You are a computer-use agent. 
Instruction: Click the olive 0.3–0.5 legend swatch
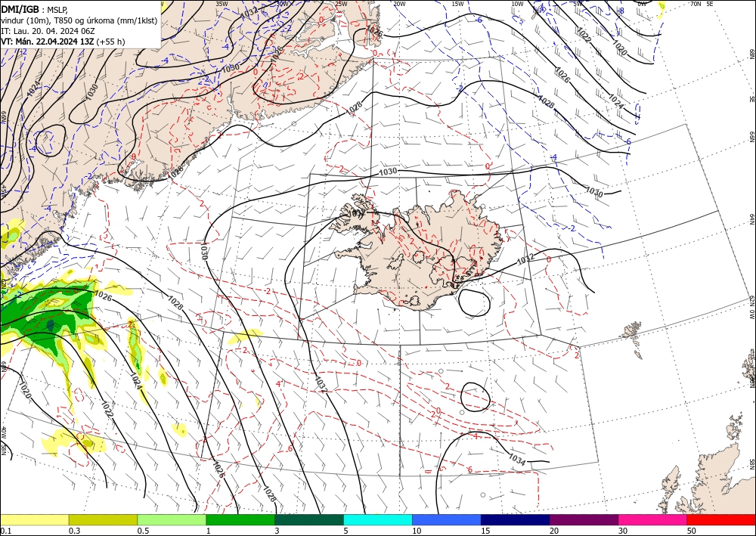point(103,519)
